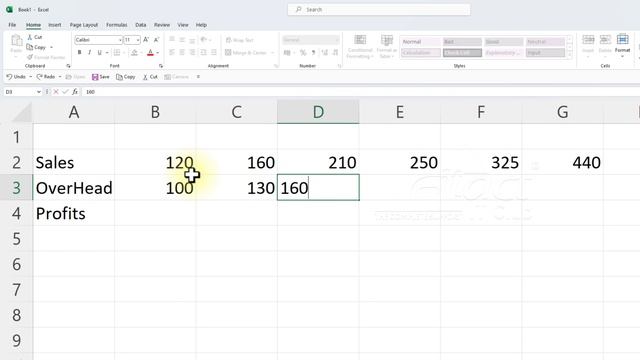
Task: Click Decrease Decimal icon
Action: pos(335,53)
